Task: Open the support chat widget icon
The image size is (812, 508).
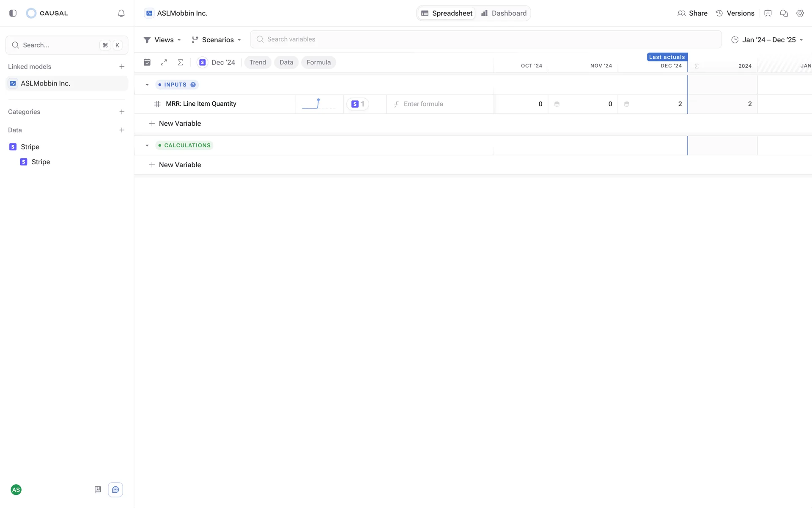Action: [115, 490]
